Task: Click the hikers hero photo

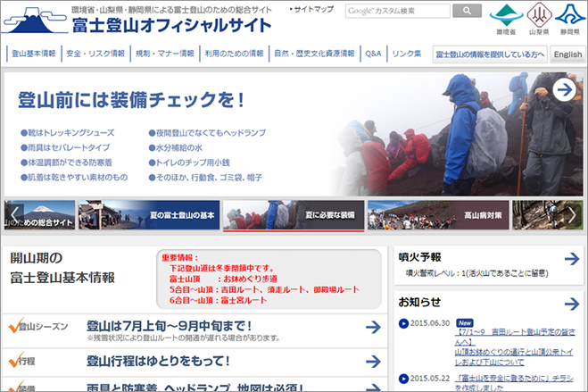Action: point(458,134)
